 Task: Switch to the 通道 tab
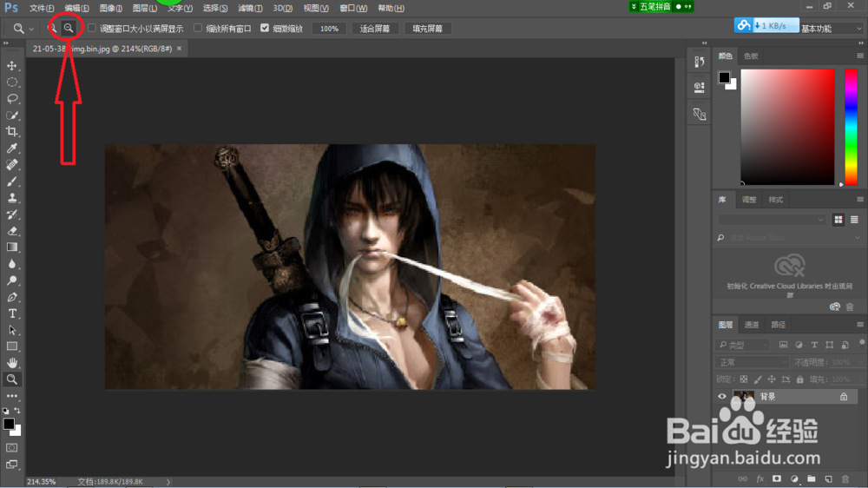coord(751,325)
